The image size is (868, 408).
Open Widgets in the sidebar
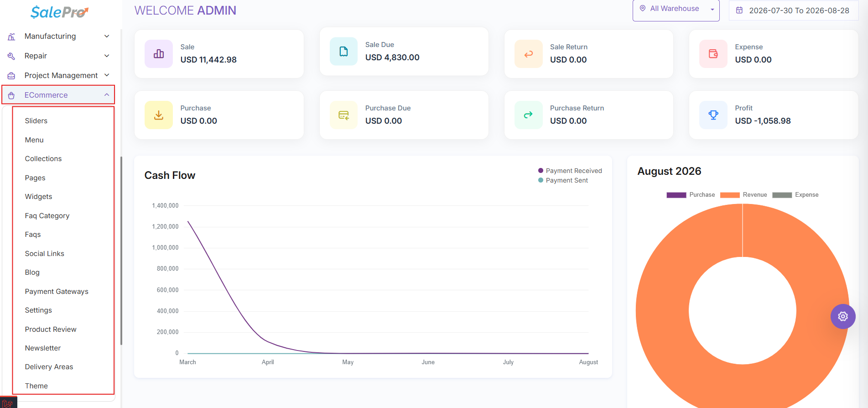click(38, 196)
